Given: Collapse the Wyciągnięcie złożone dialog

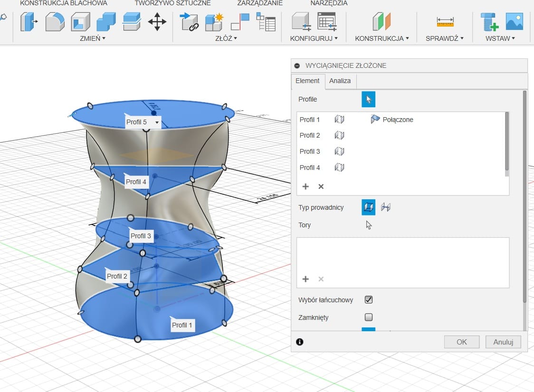Looking at the screenshot, I should 297,65.
